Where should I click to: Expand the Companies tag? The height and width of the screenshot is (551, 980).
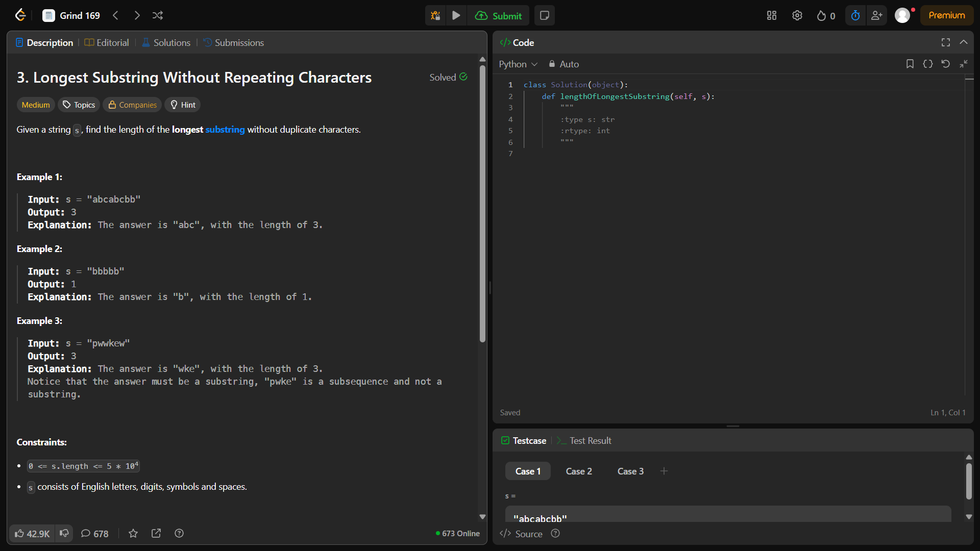(133, 105)
